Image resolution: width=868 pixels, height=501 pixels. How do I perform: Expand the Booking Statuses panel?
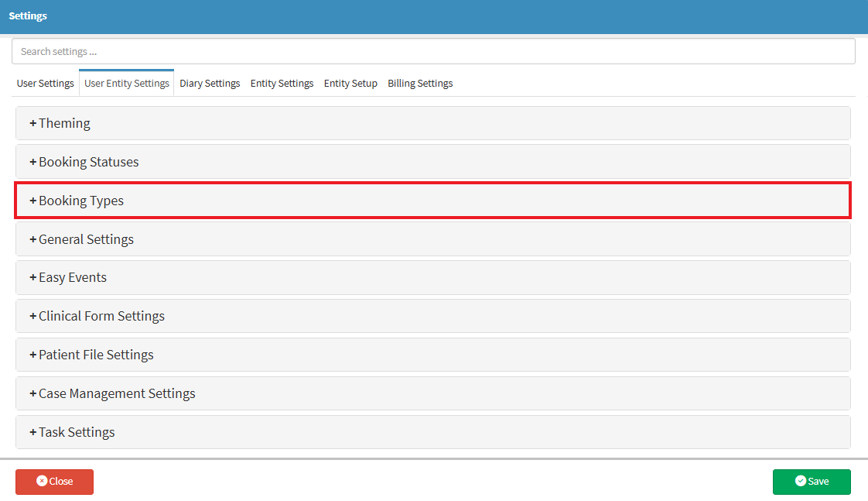[x=433, y=162]
